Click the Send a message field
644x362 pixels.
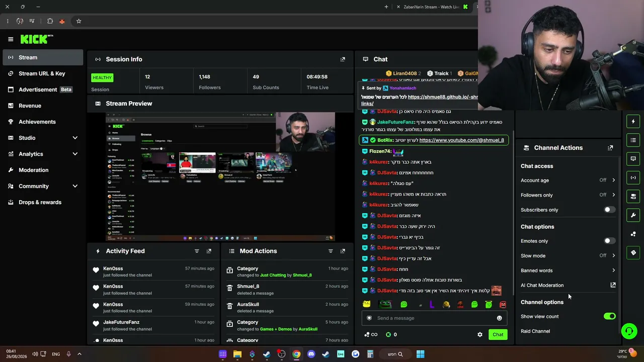click(433, 318)
